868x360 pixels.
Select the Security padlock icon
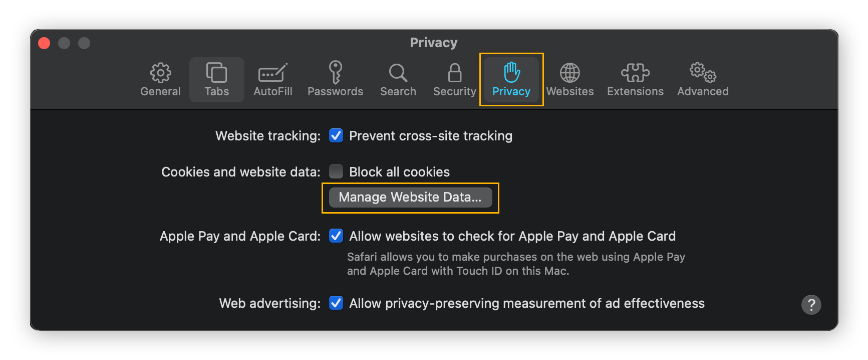click(x=454, y=79)
